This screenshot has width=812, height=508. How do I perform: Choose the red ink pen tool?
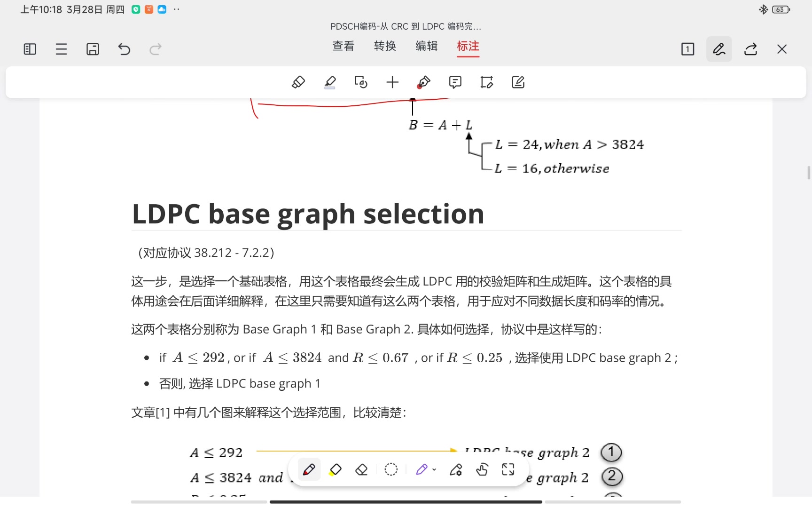pos(423,82)
